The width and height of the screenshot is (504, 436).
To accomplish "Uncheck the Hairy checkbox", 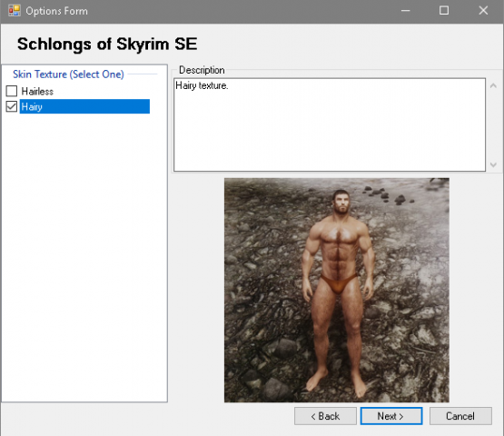I will pos(12,106).
